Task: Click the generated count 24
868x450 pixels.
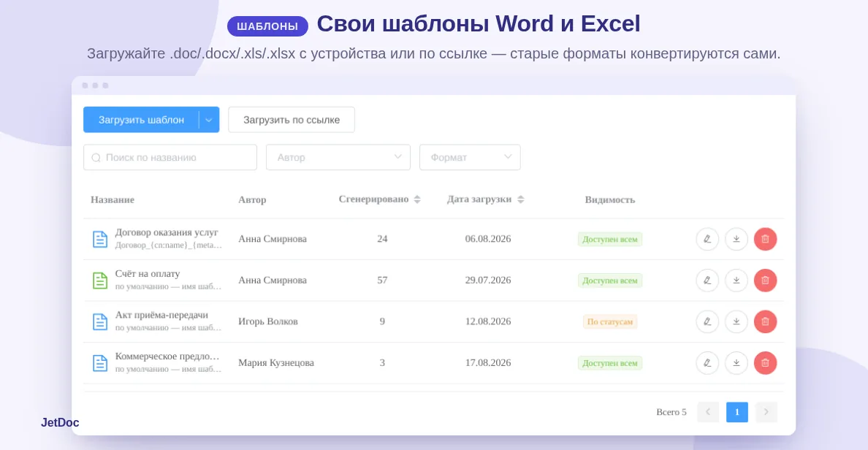Action: click(x=382, y=239)
